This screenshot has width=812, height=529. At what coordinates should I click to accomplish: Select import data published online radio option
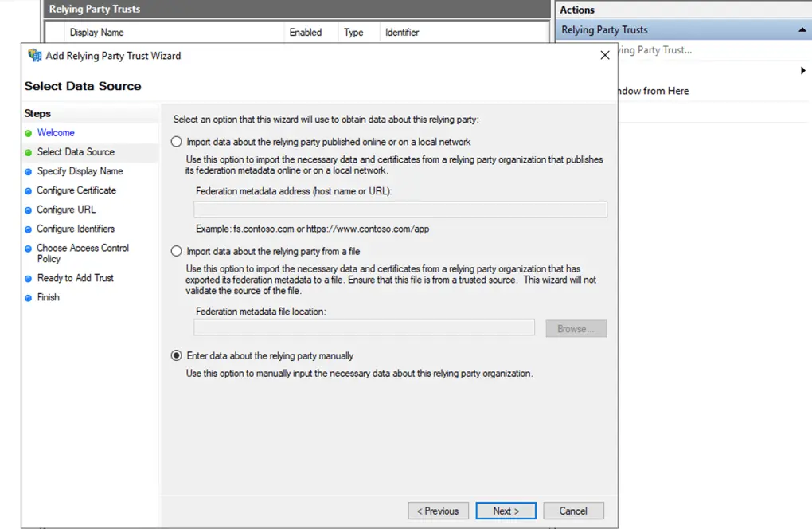click(177, 142)
